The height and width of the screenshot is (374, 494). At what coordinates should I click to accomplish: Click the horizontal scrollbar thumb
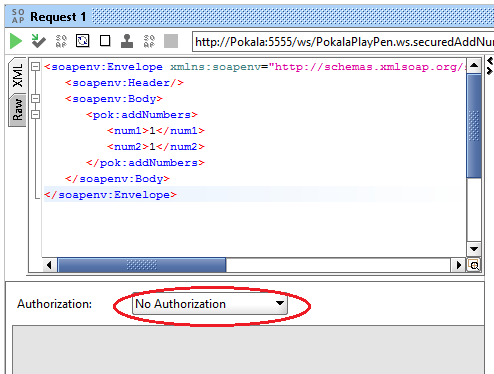click(x=142, y=265)
